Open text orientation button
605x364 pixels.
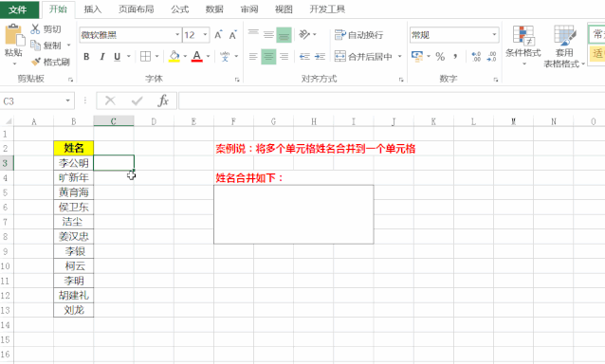(x=304, y=35)
